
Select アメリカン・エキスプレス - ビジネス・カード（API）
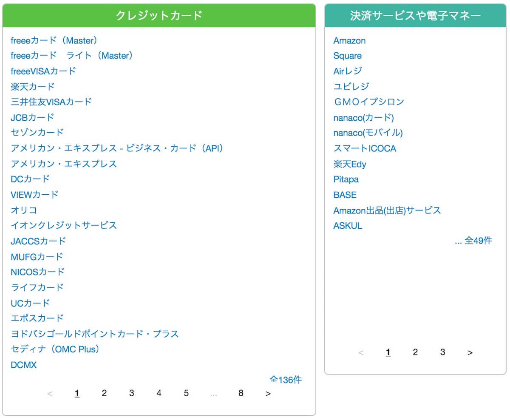[117, 148]
